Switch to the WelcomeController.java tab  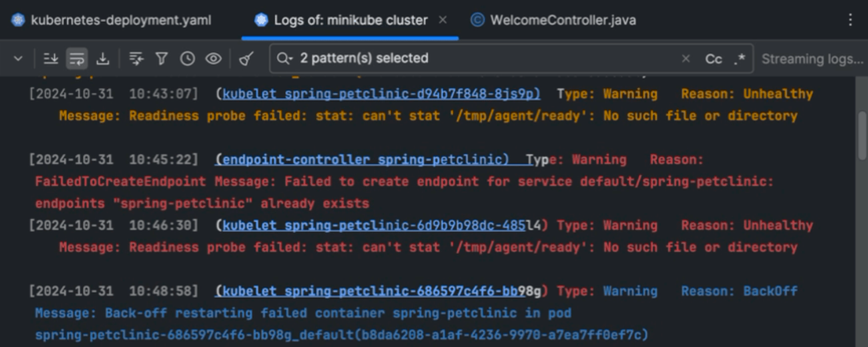click(562, 20)
